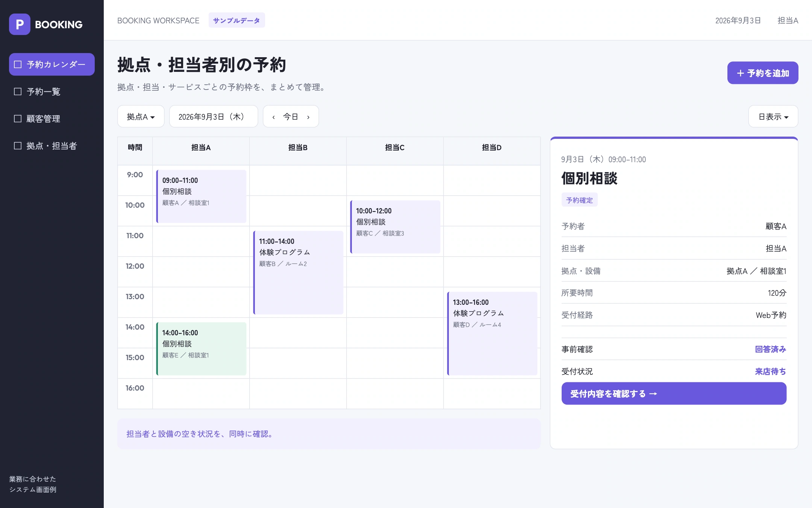Click the 来店待ち link for 受付状況
Screen dimensions: 812x508
pos(770,371)
